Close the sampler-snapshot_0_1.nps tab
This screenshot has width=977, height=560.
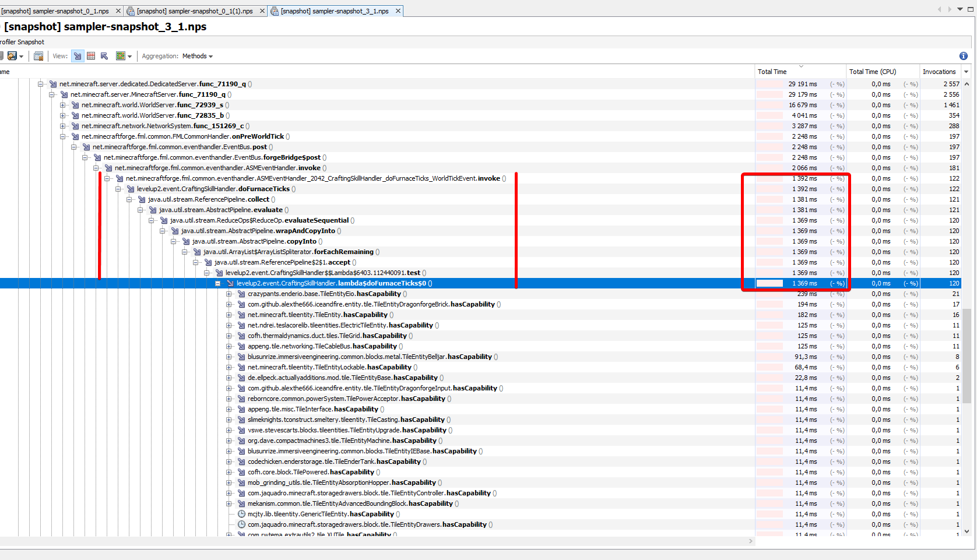[x=118, y=11]
